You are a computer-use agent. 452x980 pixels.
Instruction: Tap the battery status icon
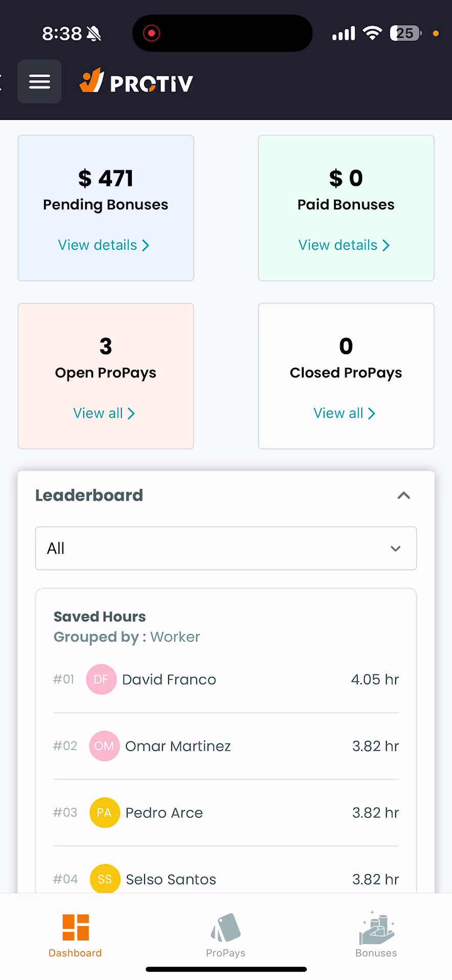[x=406, y=33]
